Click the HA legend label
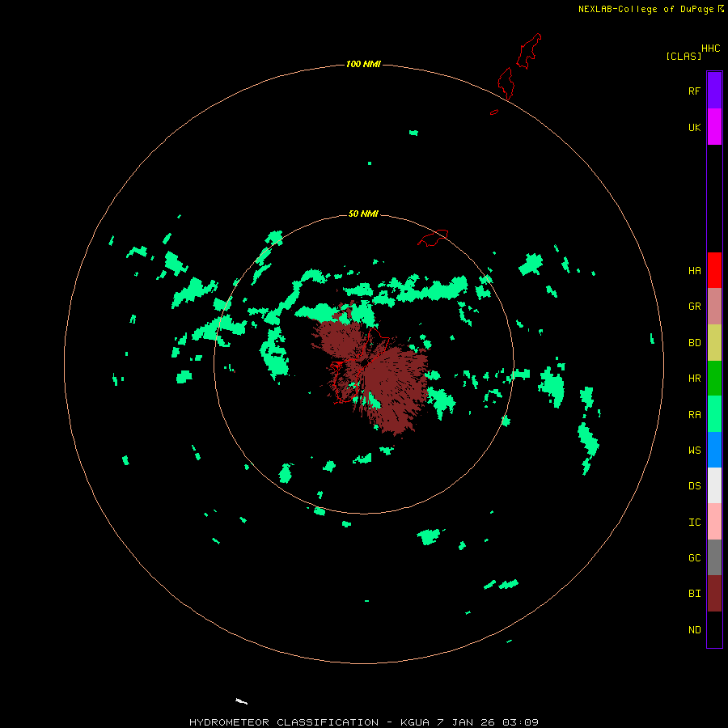The image size is (728, 728). 694,271
